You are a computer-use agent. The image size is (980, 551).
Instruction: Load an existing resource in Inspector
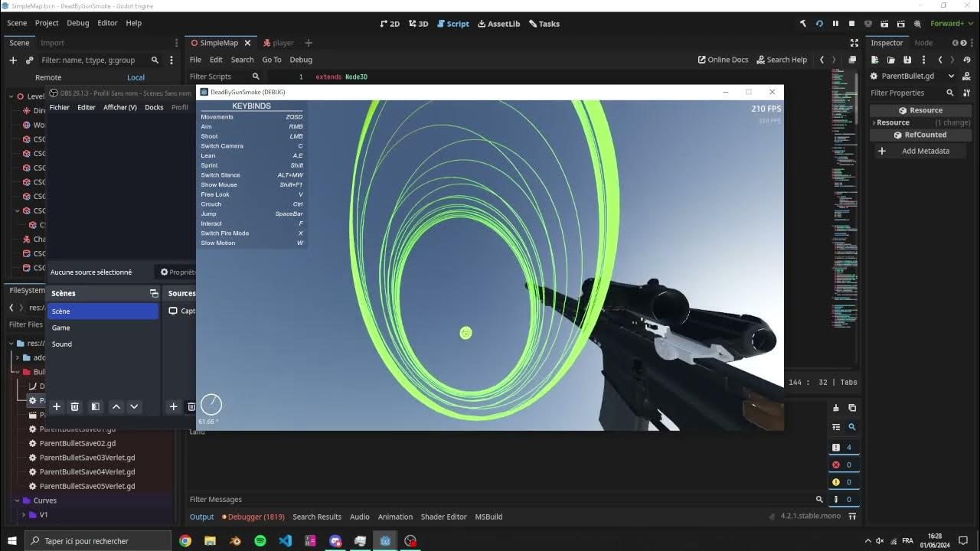click(893, 60)
